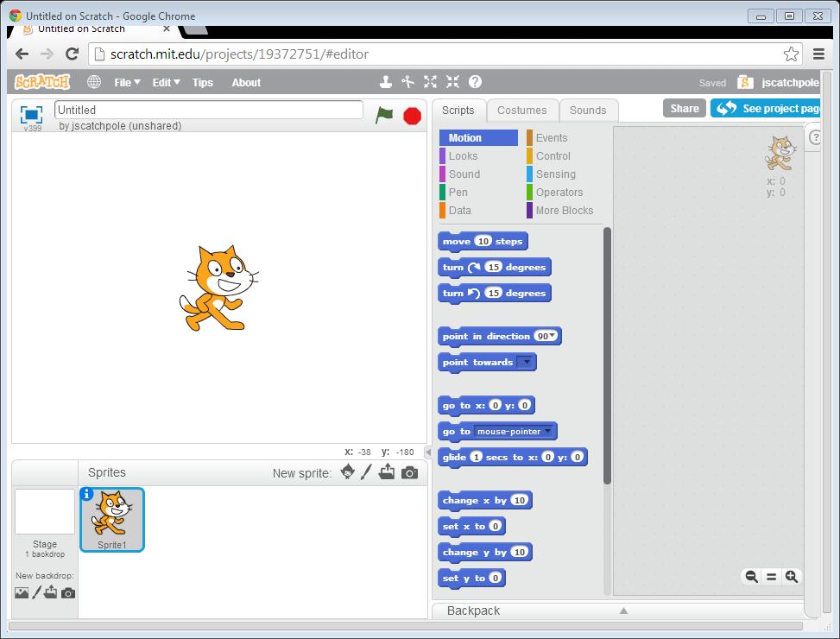Viewport: 840px width, 639px height.
Task: Take a new backdrop from camera
Action: pyautogui.click(x=68, y=593)
